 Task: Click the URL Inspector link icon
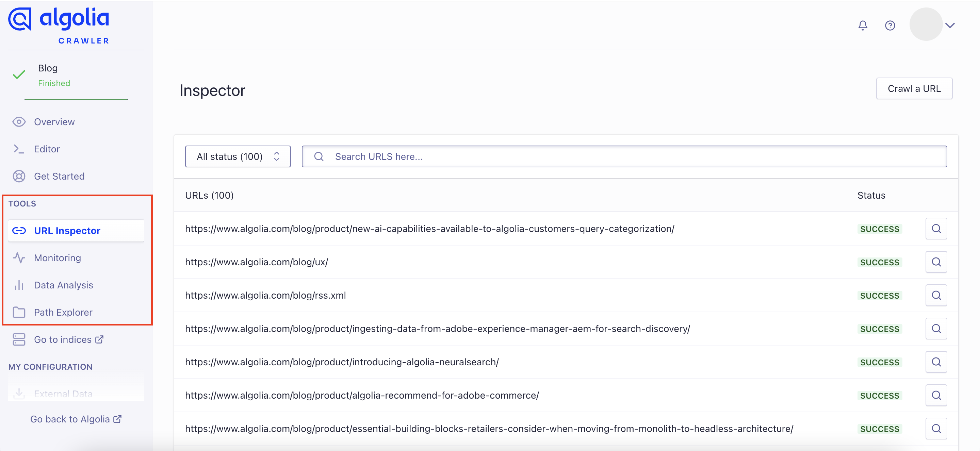pos(19,231)
